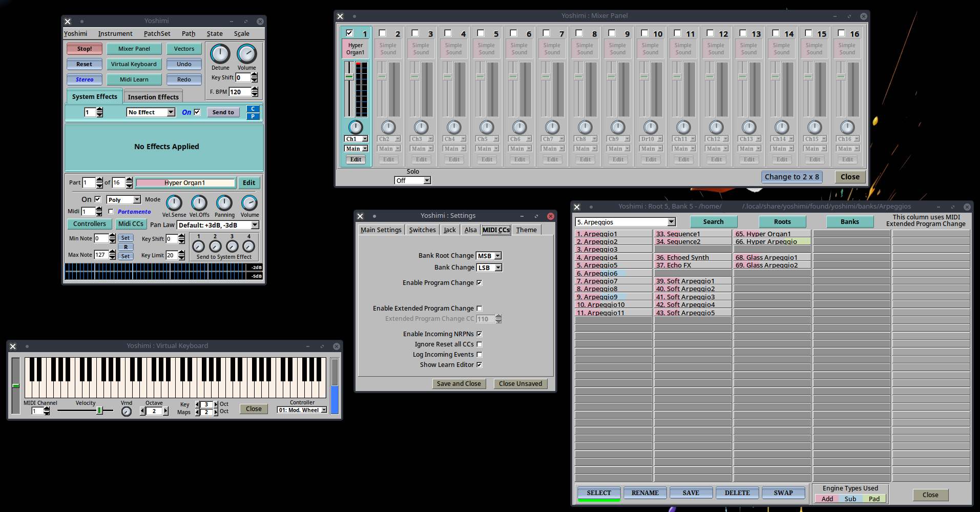Open the Switches tab in Settings
Viewport: 980px width, 512px height.
point(423,230)
